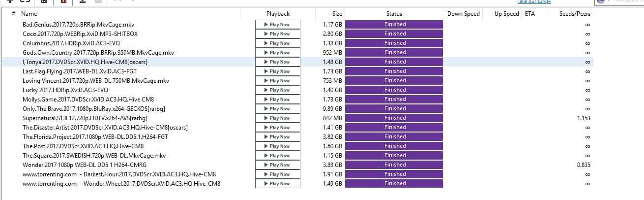Click the 0.835 seeds/peers value
The height and width of the screenshot is (200, 644).
tap(584, 165)
